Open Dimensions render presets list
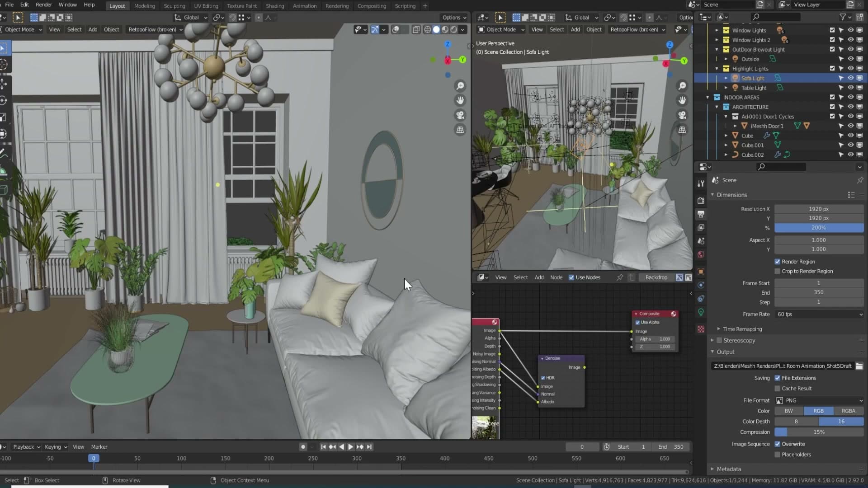The image size is (868, 488). pyautogui.click(x=851, y=195)
